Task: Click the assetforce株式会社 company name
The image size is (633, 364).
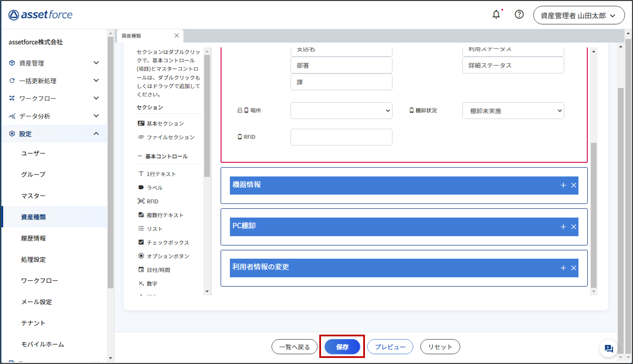Action: 35,42
